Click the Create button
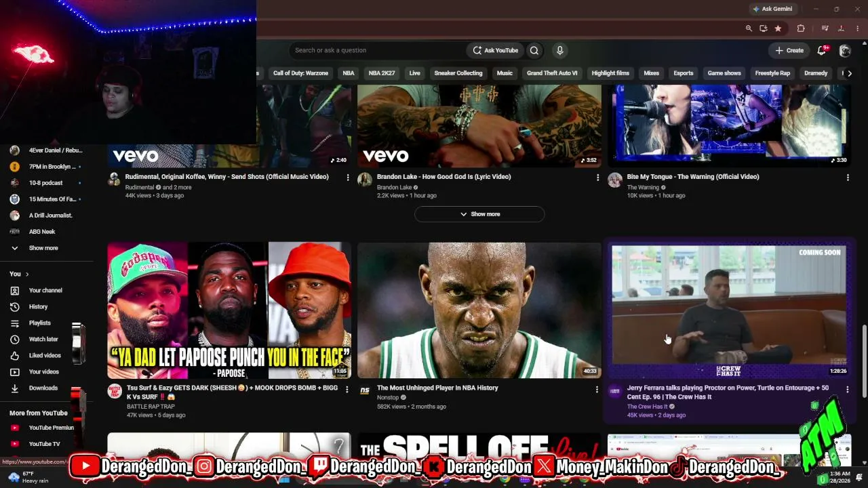Viewport: 868px width, 488px height. pos(789,50)
